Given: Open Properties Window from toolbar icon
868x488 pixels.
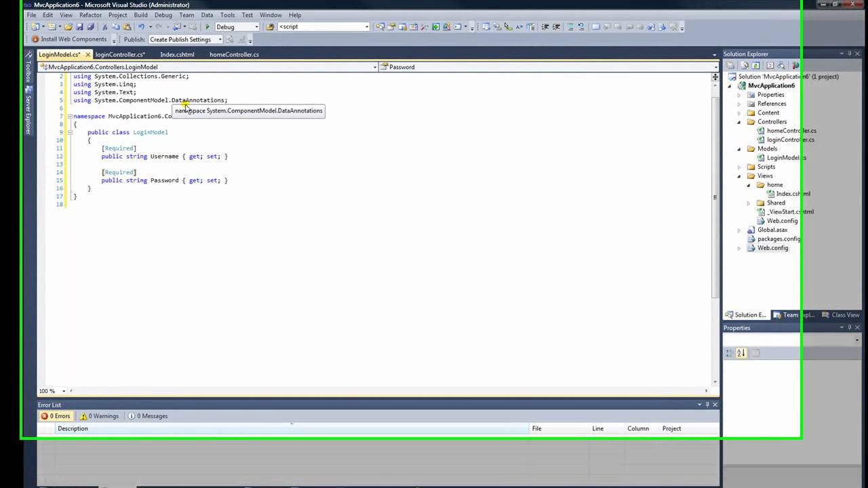Looking at the screenshot, I should coord(391,26).
